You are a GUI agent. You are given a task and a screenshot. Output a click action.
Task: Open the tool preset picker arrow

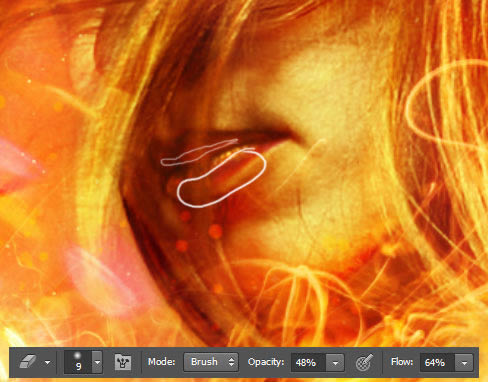[48, 362]
